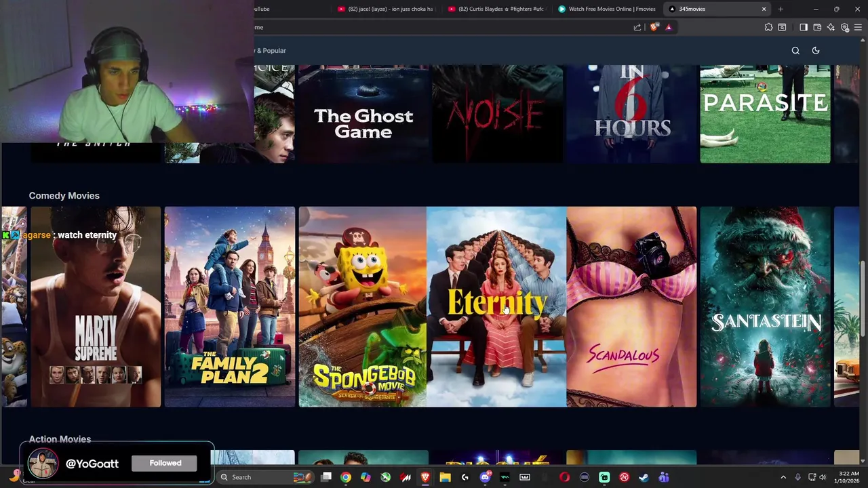Open the Opera browser from the taskbar
Viewport: 868px width, 488px height.
[x=564, y=477]
